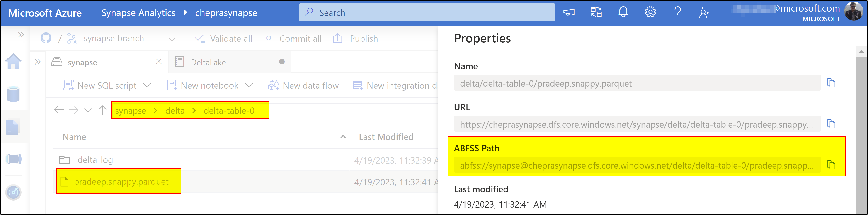Image resolution: width=868 pixels, height=215 pixels.
Task: Click the last modified value 4/19/2023, 11:32:41 AM
Action: [x=500, y=205]
